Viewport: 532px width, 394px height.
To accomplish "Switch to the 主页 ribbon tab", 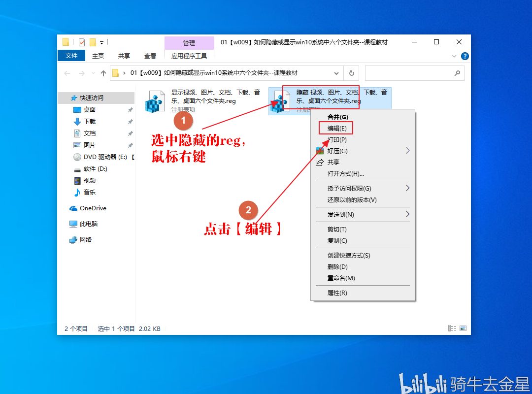I will [x=98, y=56].
